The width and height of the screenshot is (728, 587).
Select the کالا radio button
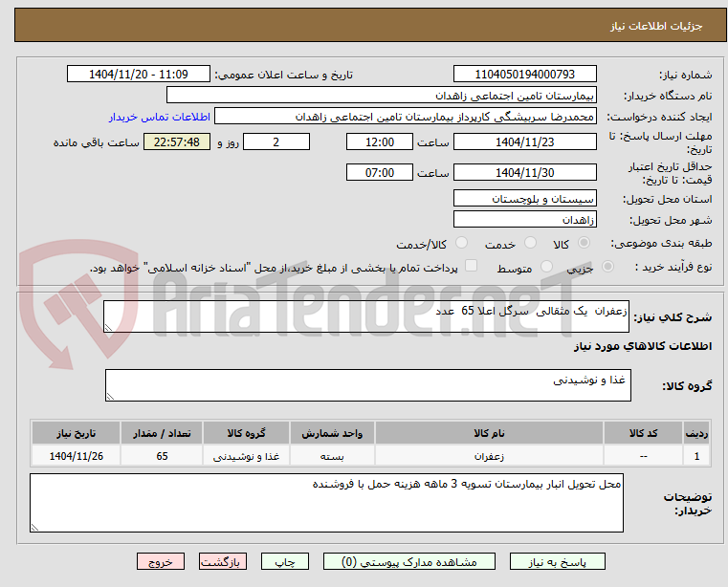(x=585, y=243)
